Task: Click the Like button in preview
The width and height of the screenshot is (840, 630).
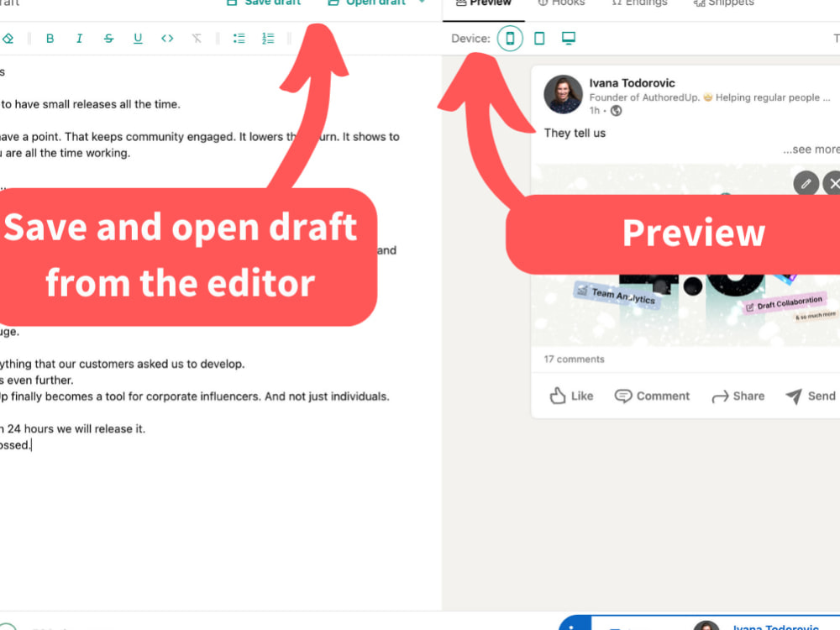Action: coord(571,396)
